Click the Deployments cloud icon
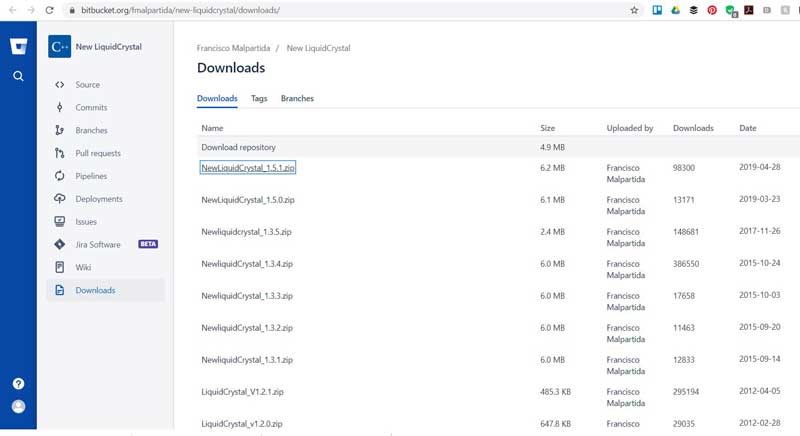This screenshot has height=436, width=800. pos(60,198)
